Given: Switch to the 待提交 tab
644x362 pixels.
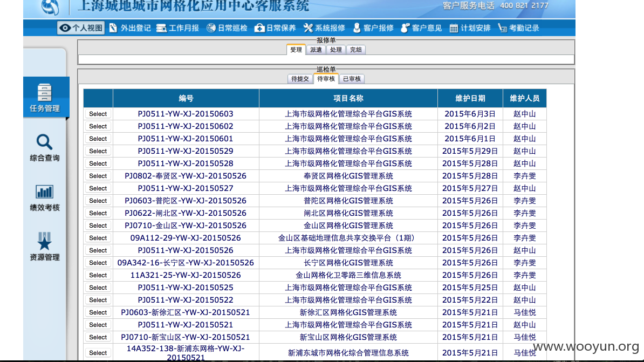Looking at the screenshot, I should point(300,79).
